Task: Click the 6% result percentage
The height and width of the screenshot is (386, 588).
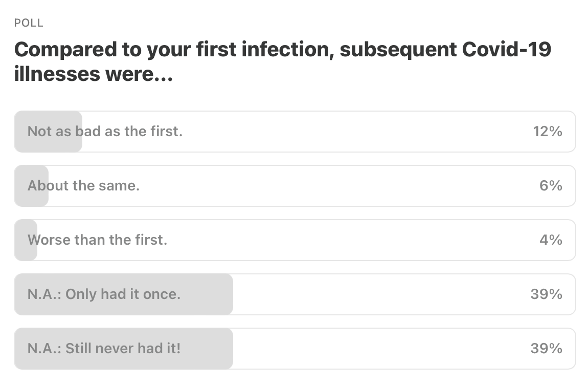Action: (x=551, y=185)
